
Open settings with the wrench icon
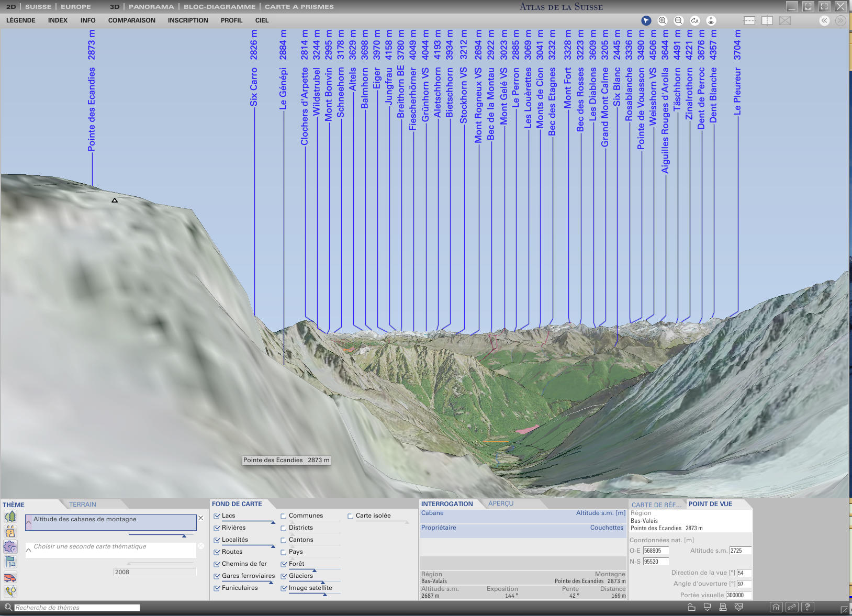(792, 607)
